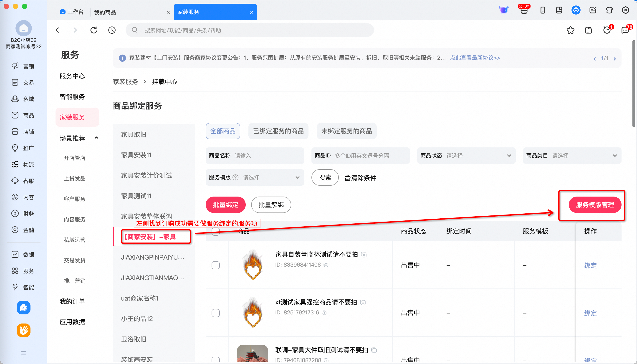This screenshot has height=364, width=637.
Task: Click the mobile phone icon in title bar
Action: [543, 10]
